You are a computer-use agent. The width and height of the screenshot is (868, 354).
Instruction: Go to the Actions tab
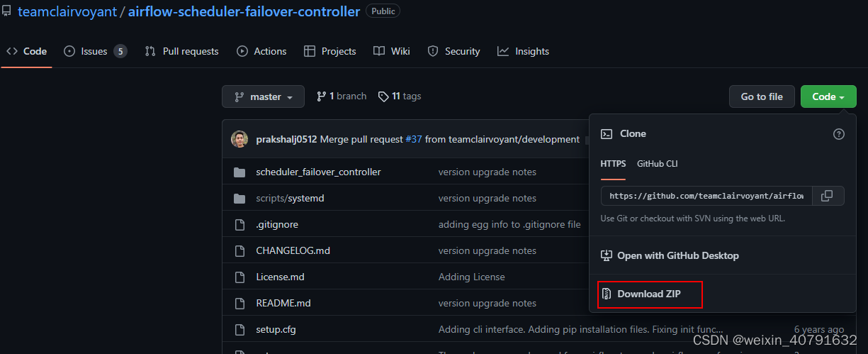pos(262,51)
